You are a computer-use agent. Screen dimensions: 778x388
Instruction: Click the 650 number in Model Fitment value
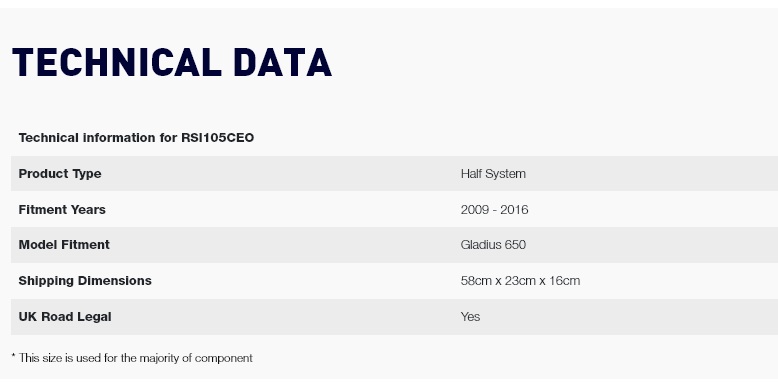(515, 245)
